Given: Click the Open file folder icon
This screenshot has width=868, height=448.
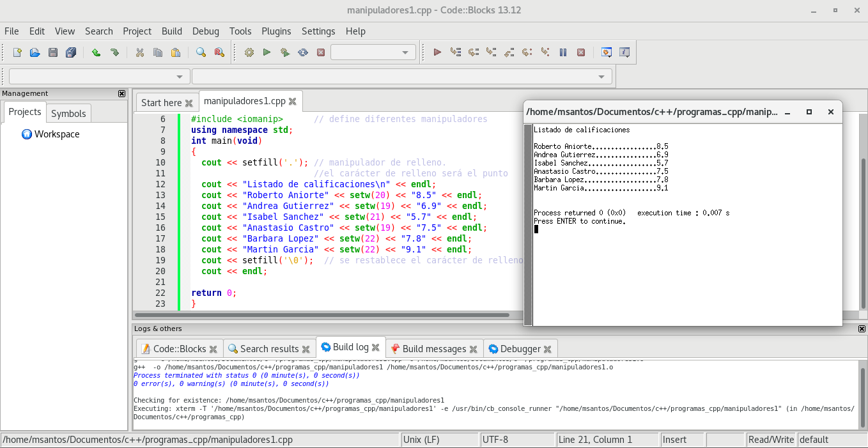Looking at the screenshot, I should [x=35, y=52].
